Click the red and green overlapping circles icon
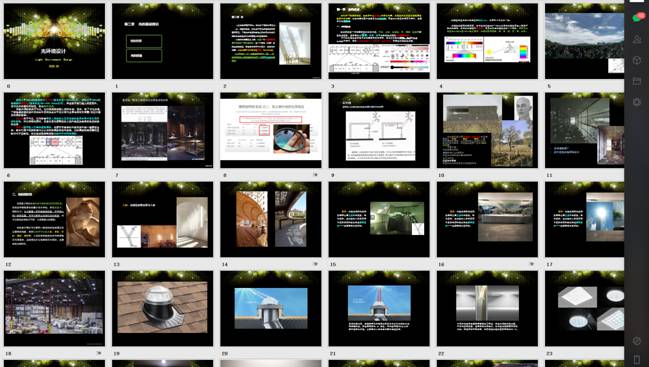Image resolution: width=649 pixels, height=367 pixels. coord(639,17)
